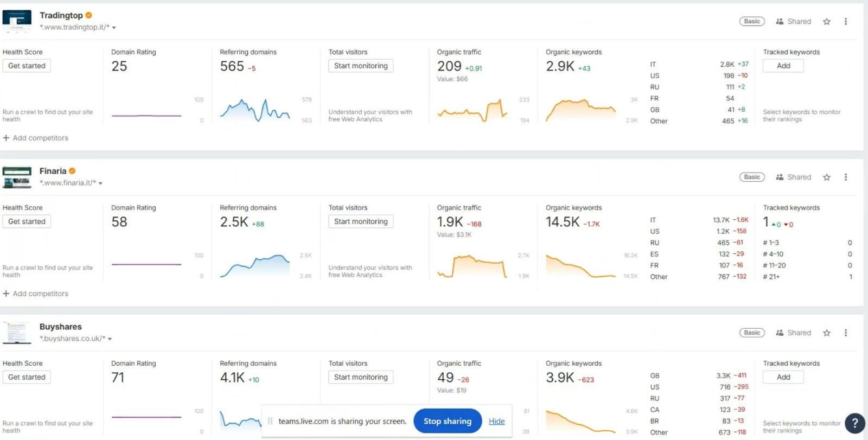Click Shared people icon for Buyshares

click(780, 333)
